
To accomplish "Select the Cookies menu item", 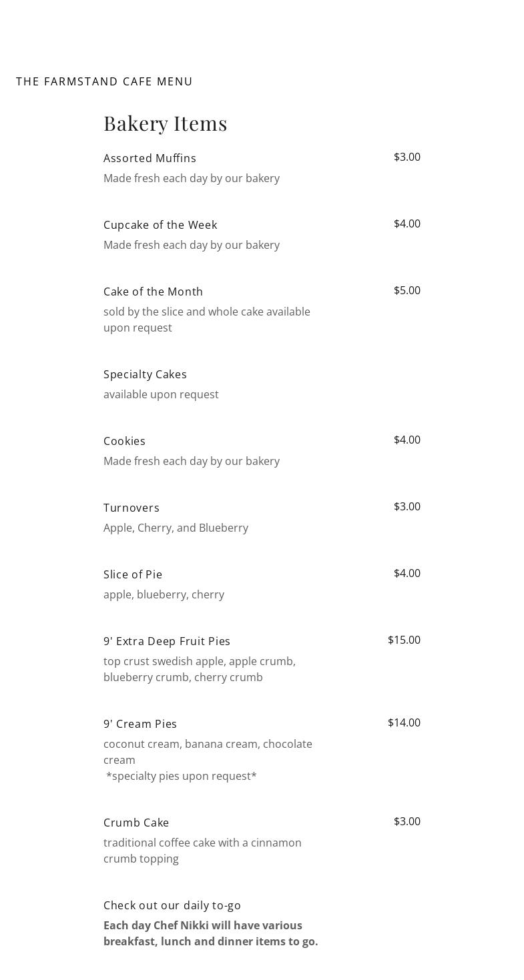I will [x=124, y=441].
